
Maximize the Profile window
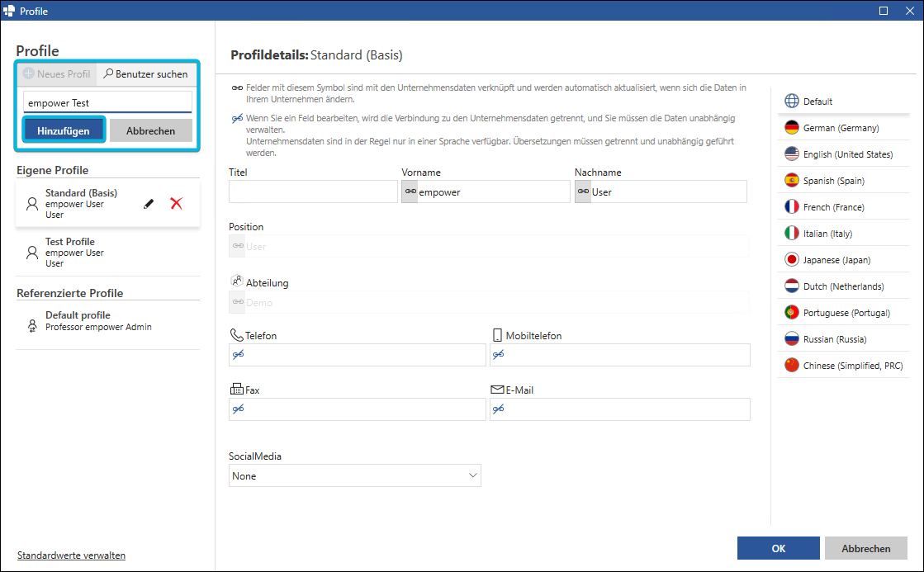[x=884, y=11]
